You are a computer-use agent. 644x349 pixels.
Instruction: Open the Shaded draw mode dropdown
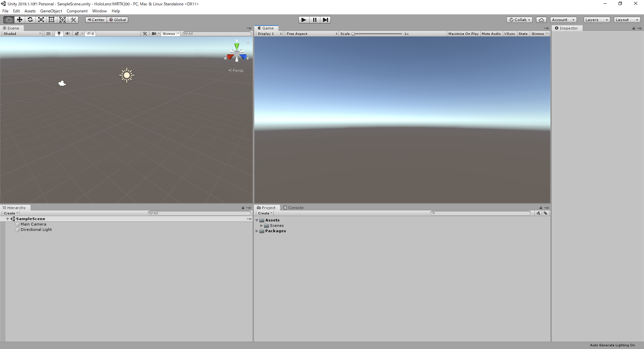point(22,34)
